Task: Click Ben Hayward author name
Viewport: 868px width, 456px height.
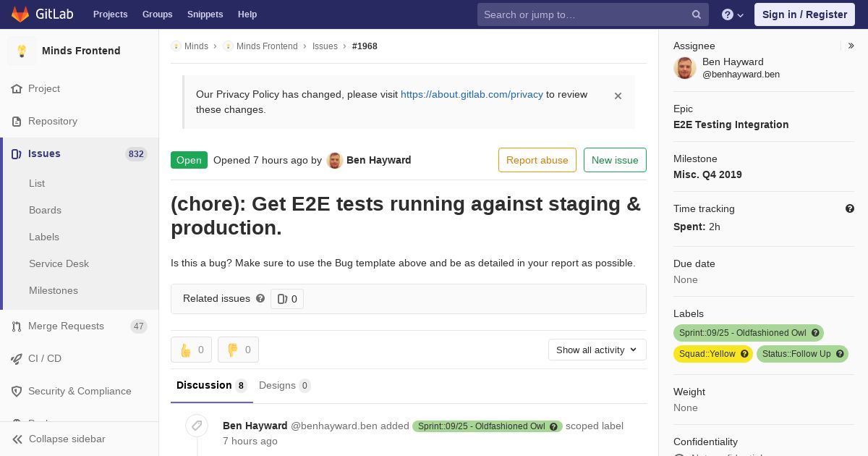Action: [x=378, y=160]
